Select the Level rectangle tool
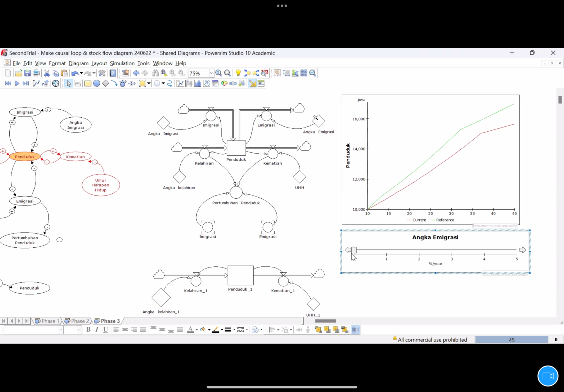 tap(88, 83)
